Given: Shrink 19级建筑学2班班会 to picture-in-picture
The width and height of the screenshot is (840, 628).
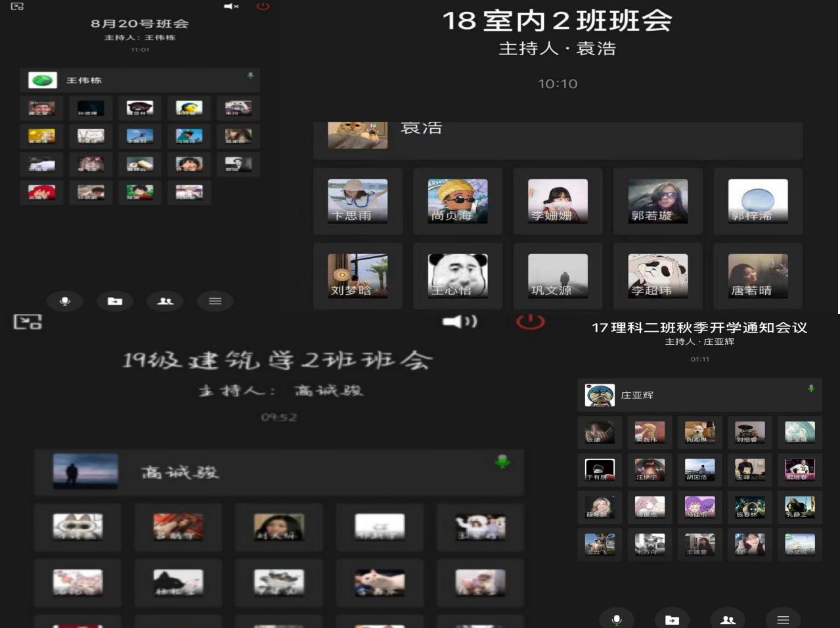Looking at the screenshot, I should coord(28,322).
